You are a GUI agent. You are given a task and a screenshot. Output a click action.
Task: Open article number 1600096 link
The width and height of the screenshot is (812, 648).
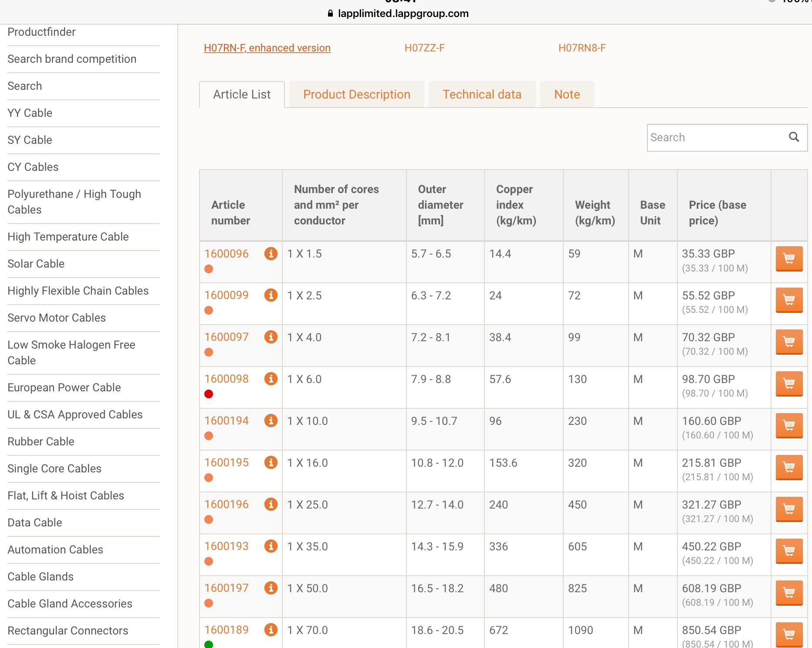pyautogui.click(x=227, y=254)
